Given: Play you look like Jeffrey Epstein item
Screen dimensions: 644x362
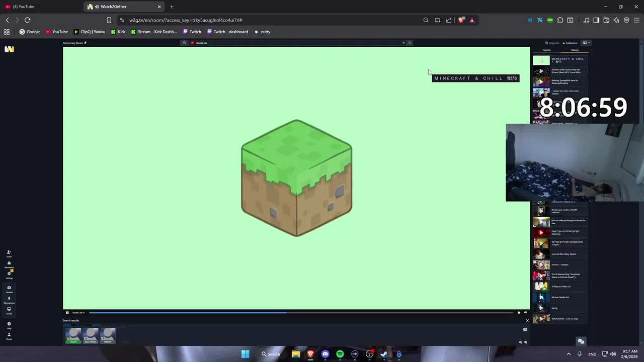Looking at the screenshot, I should (560, 254).
